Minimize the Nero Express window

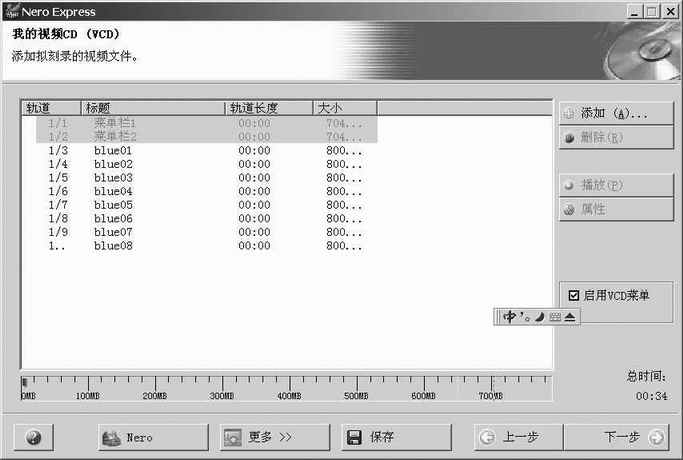coord(636,11)
